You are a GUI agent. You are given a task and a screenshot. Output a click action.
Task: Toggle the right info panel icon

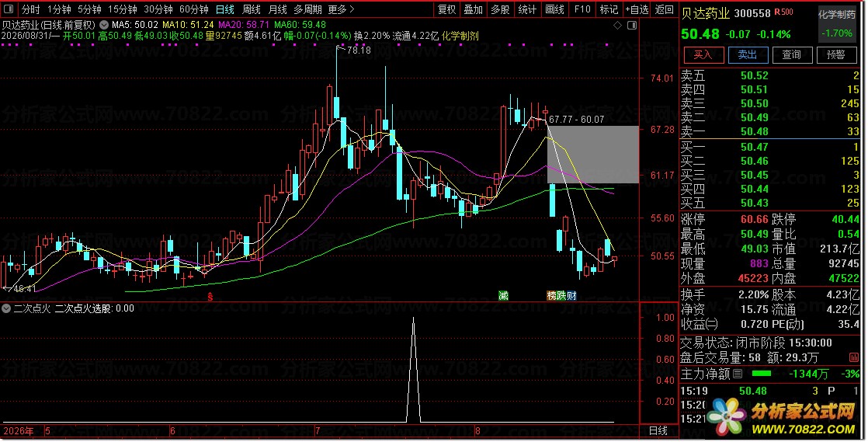click(x=632, y=26)
